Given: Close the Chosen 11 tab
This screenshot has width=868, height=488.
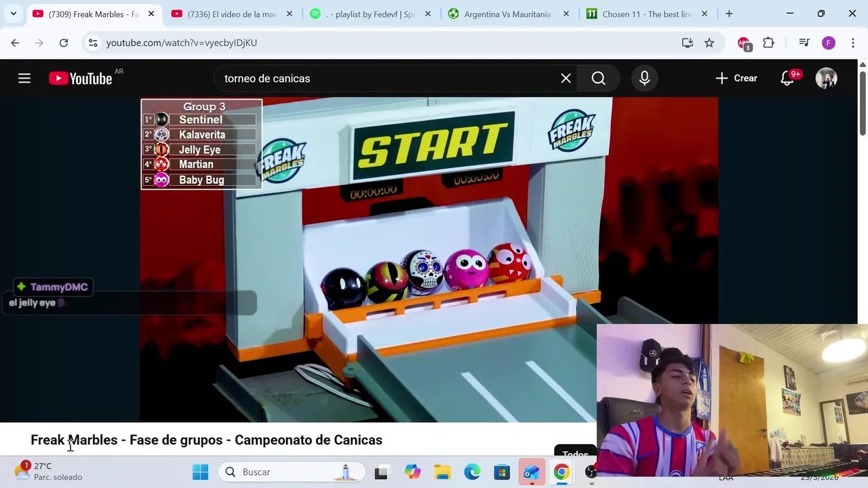Looking at the screenshot, I should point(705,14).
